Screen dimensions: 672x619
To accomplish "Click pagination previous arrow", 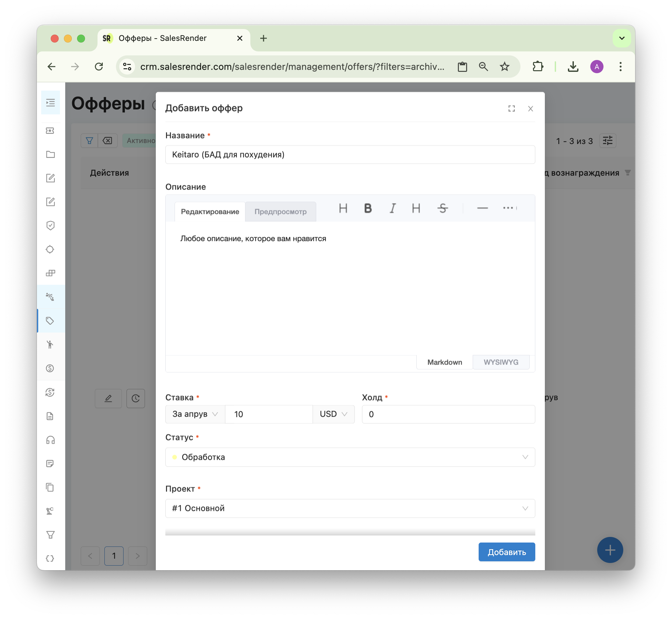I will tap(90, 556).
